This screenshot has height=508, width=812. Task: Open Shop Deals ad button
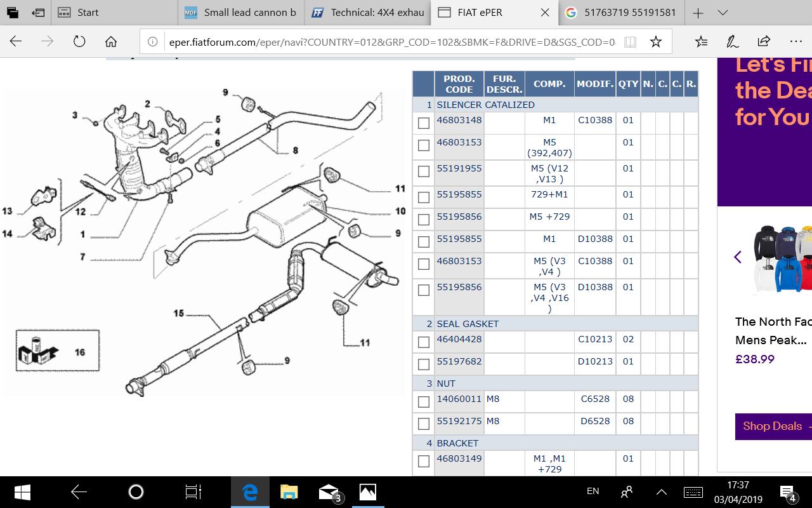coord(773,426)
